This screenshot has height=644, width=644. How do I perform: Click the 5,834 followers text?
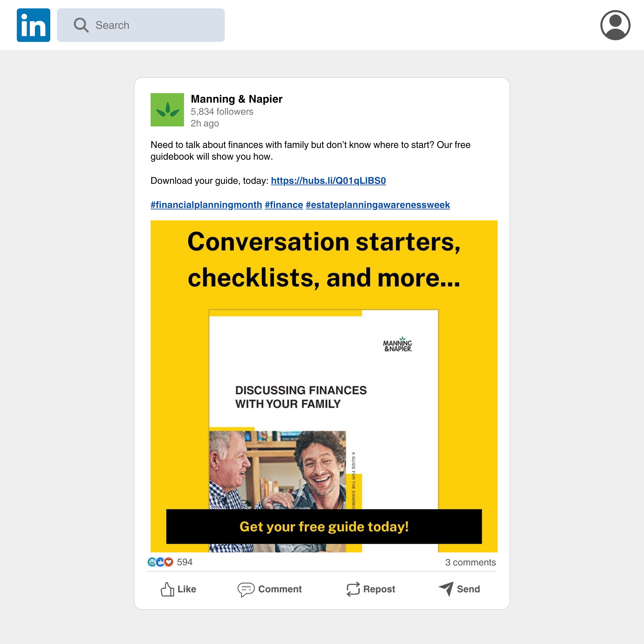point(222,112)
